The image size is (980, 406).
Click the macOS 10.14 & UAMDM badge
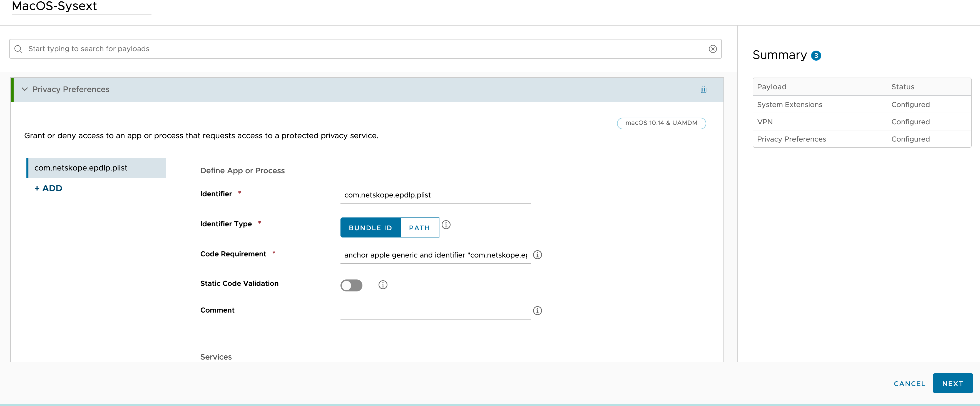[661, 123]
